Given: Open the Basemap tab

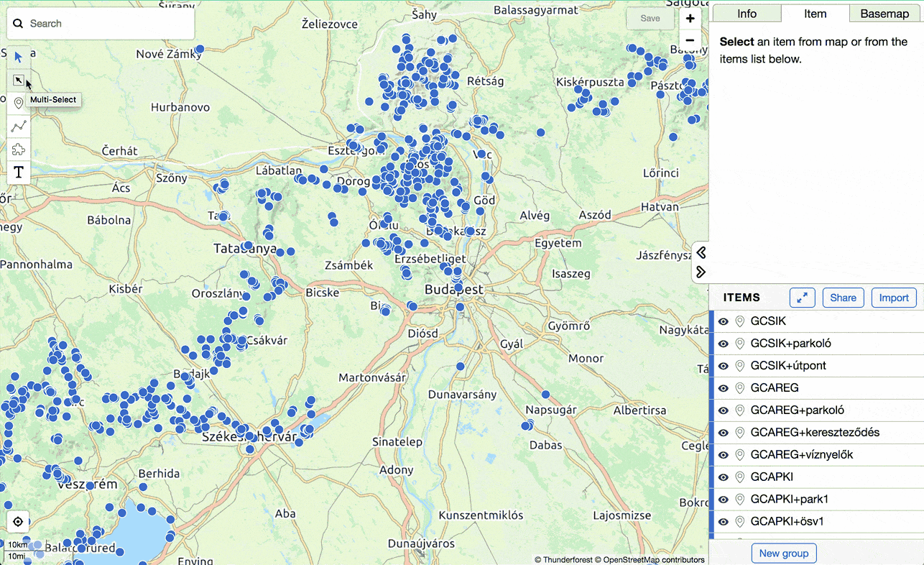Looking at the screenshot, I should (x=884, y=13).
